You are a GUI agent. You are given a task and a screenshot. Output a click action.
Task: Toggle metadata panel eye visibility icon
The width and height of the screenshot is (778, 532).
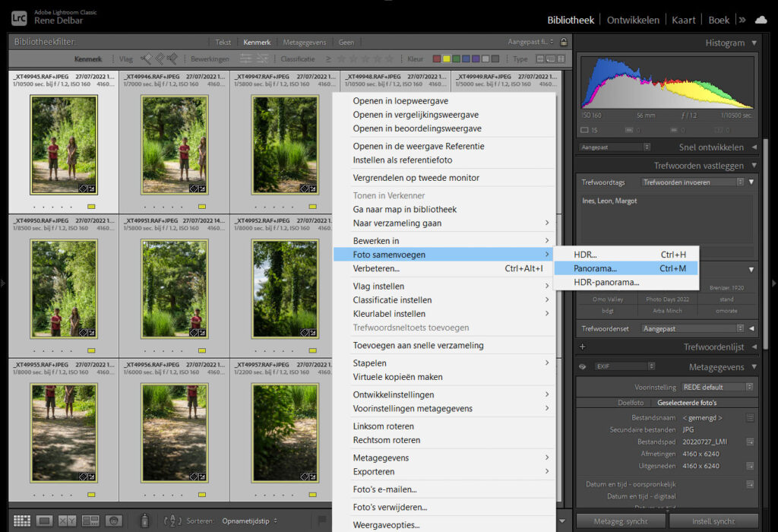tap(583, 367)
